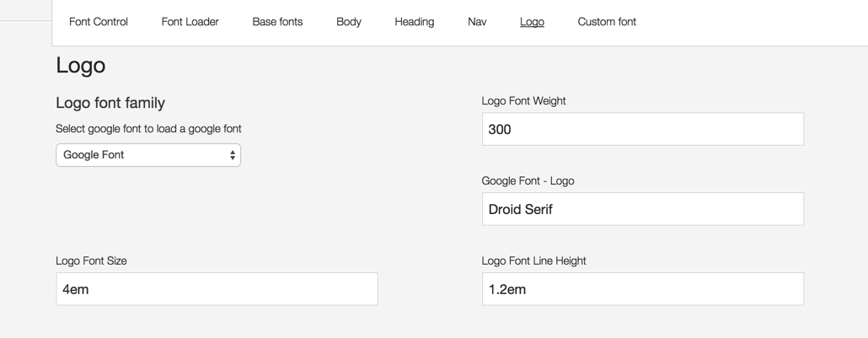
Task: Select the Body tab
Action: point(349,22)
